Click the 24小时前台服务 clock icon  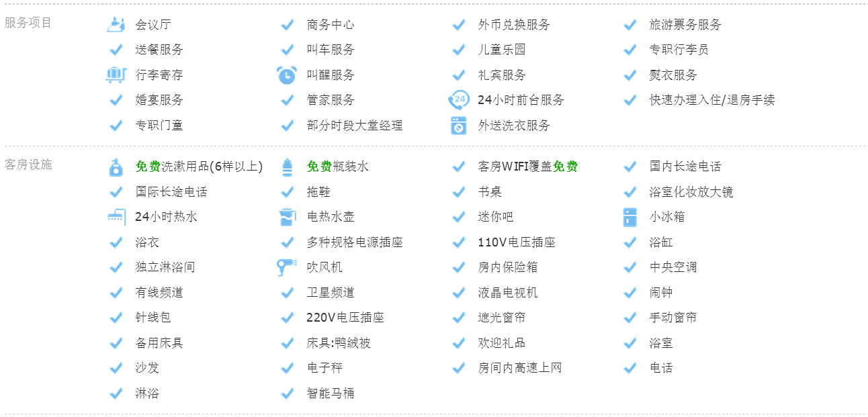pyautogui.click(x=458, y=100)
